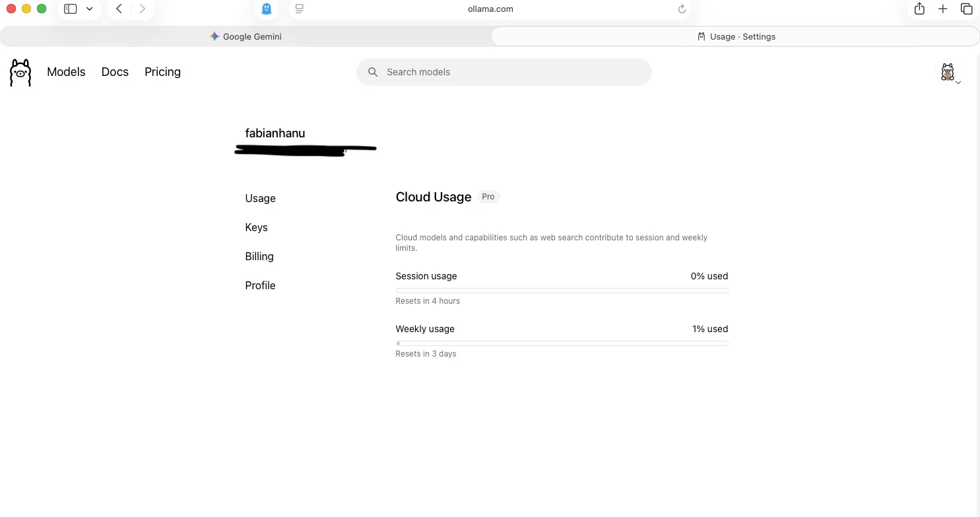Enter full screen with green button
The width and height of the screenshot is (980, 517).
click(x=42, y=9)
